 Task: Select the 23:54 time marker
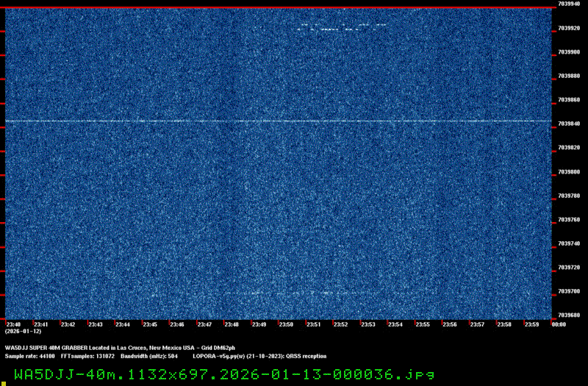pyautogui.click(x=395, y=324)
